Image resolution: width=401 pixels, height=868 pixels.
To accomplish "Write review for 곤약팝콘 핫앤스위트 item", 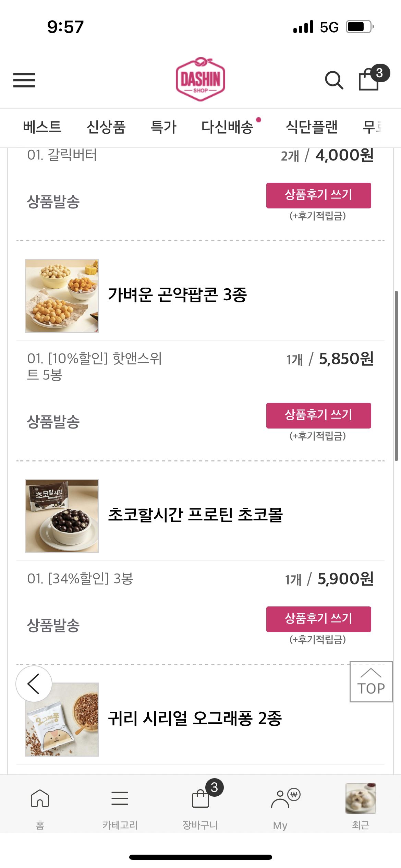I will point(318,415).
